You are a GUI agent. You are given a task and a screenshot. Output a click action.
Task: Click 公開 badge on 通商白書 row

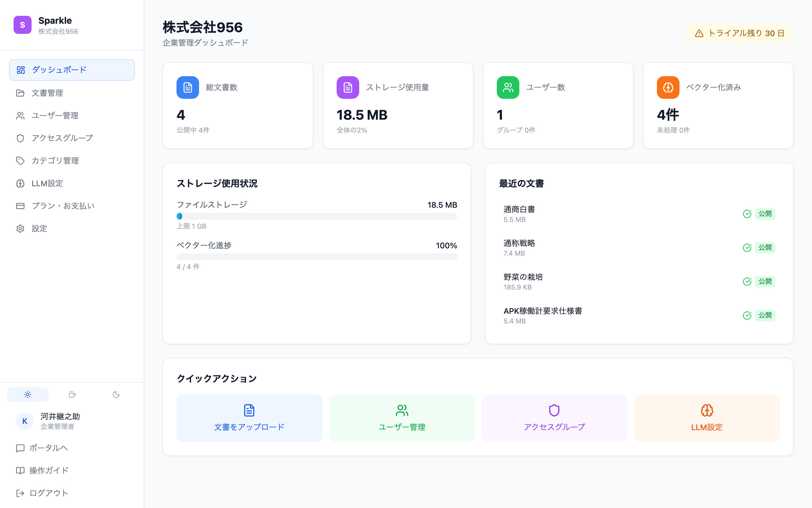click(765, 214)
